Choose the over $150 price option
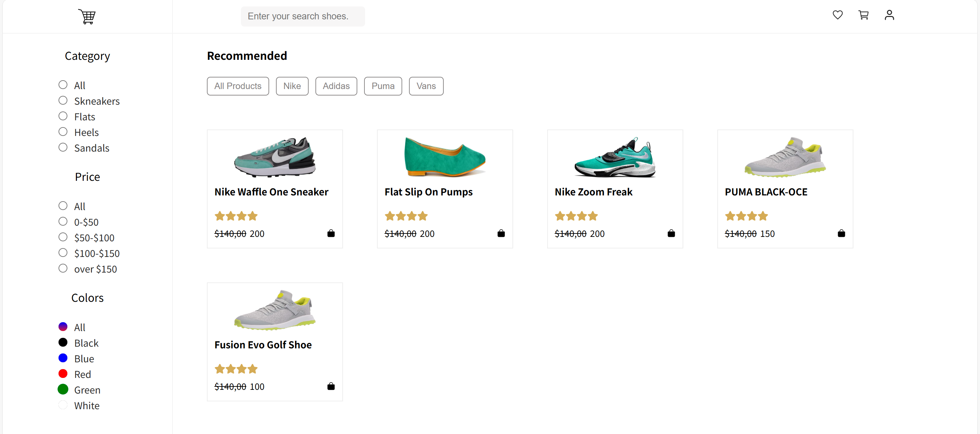 (x=63, y=268)
